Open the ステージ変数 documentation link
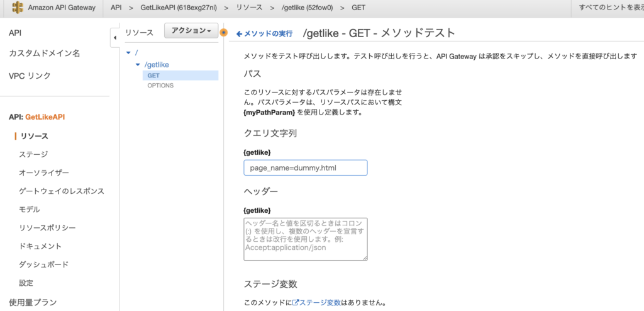Image resolution: width=644 pixels, height=311 pixels. (319, 303)
